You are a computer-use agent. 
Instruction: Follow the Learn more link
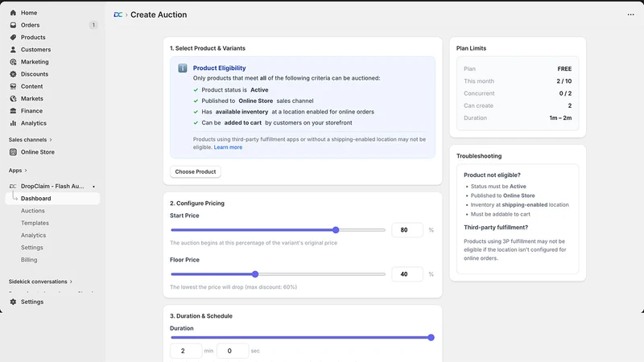click(x=228, y=147)
